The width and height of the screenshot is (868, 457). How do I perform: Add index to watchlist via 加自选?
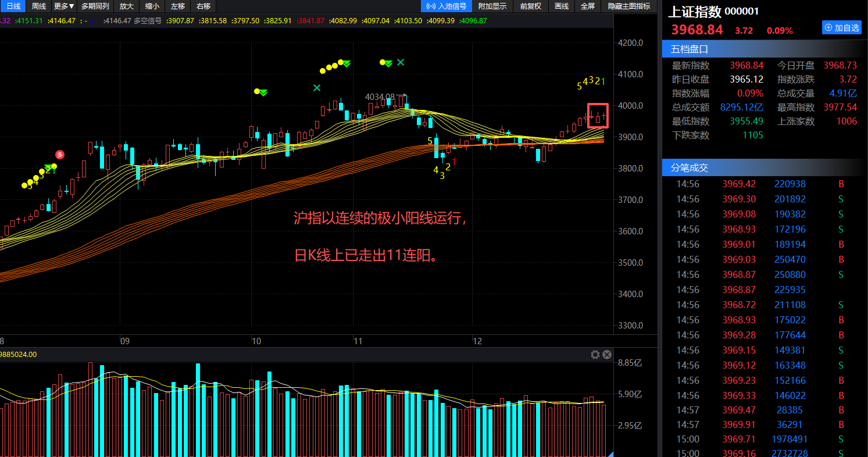click(x=841, y=28)
